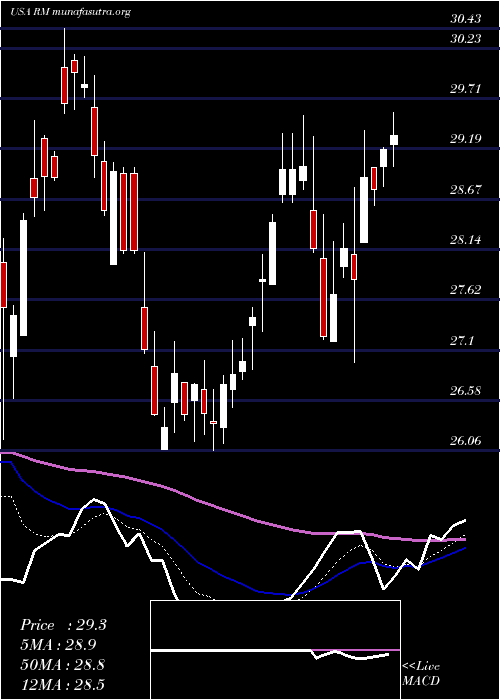Screen dimensions: 500x700
Task: Click the MACD inset panel
Action: (275, 650)
